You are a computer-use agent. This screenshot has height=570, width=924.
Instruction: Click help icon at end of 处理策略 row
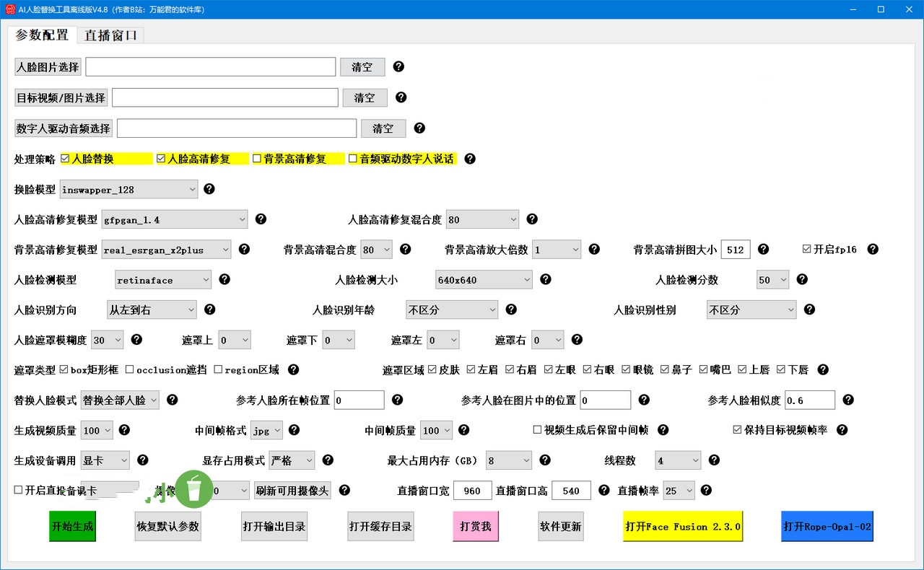coord(470,158)
